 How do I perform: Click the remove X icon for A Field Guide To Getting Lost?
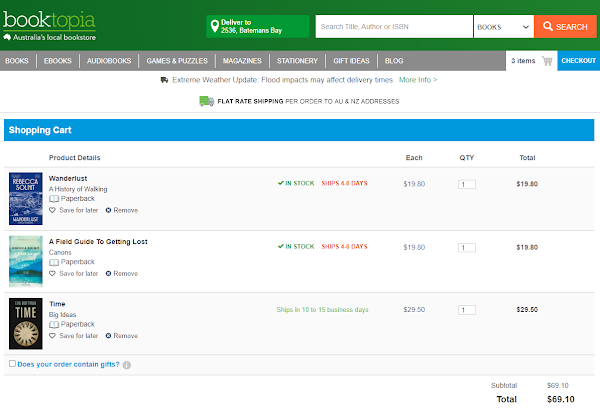coord(108,273)
